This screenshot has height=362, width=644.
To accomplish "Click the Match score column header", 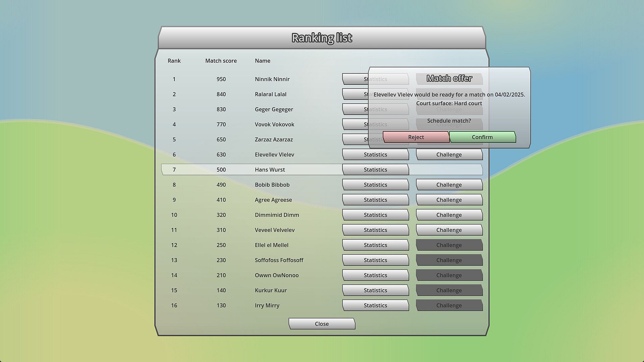I will tap(221, 61).
